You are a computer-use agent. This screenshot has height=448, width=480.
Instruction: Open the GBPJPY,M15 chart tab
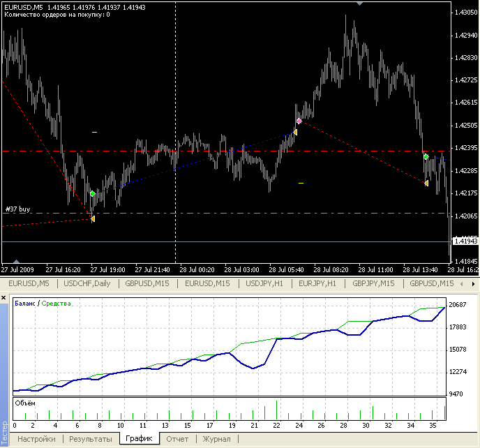tap(374, 283)
